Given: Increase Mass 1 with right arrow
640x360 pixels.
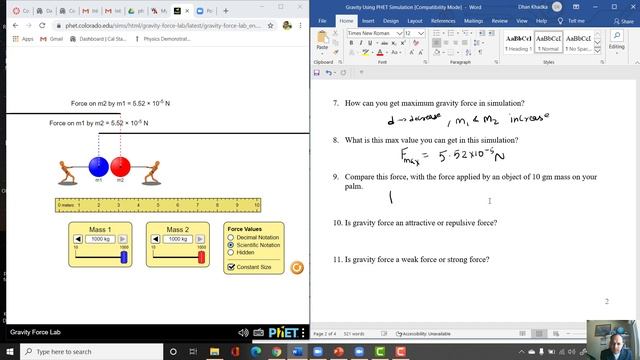Looking at the screenshot, I should point(122,239).
